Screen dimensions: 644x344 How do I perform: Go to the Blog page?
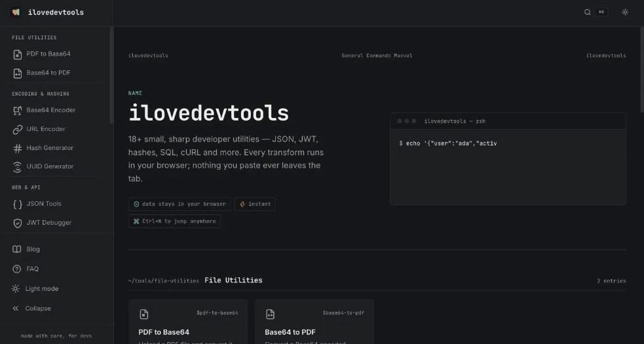pos(54,249)
